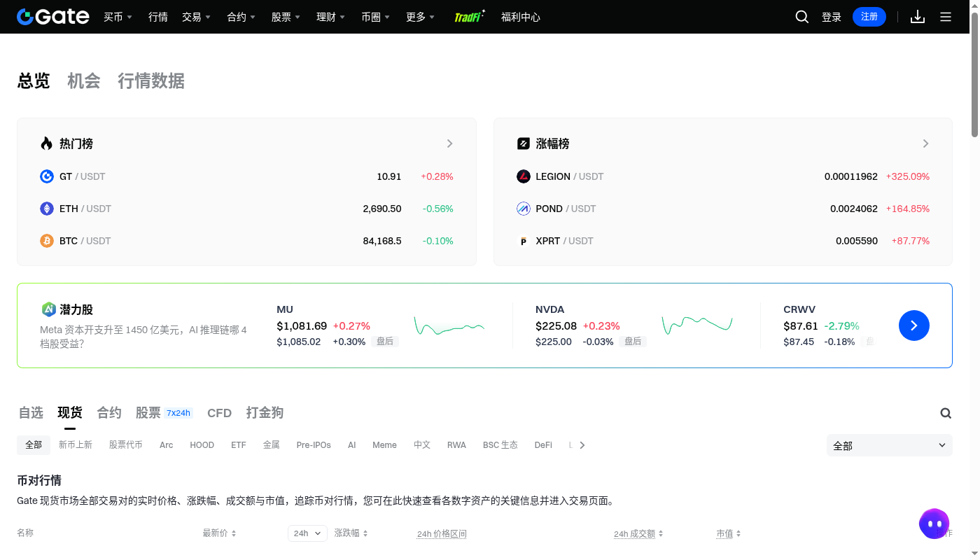Switch to CFD tab
The image size is (980, 560).
coord(219,413)
